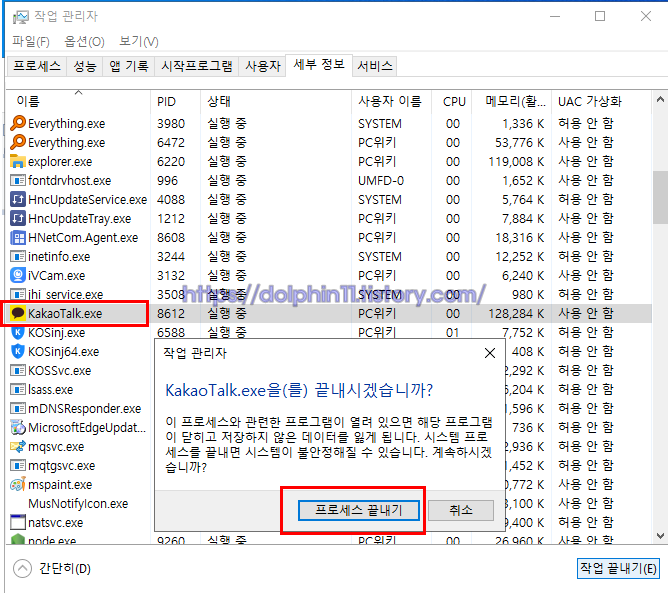Switch to the 앱 기록 tab
This screenshot has height=593, width=668.
(x=129, y=66)
